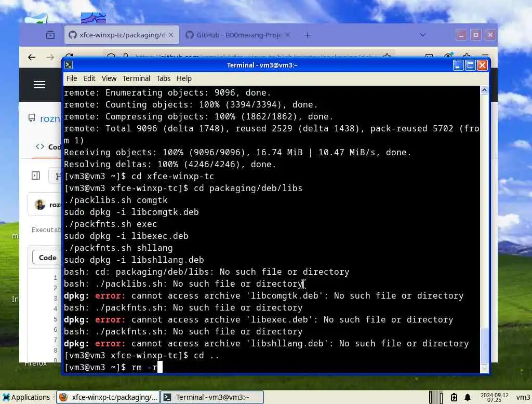Open the File menu in Terminal

tap(72, 78)
